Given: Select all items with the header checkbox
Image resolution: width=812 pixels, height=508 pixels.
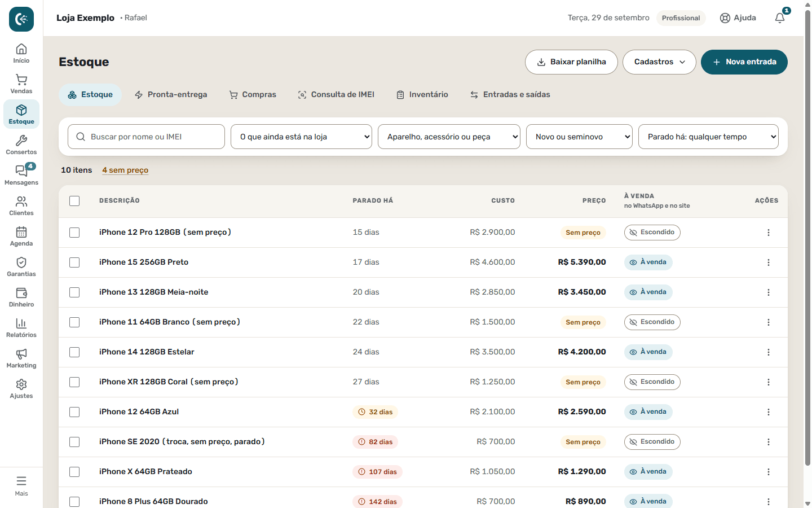Looking at the screenshot, I should pyautogui.click(x=74, y=201).
